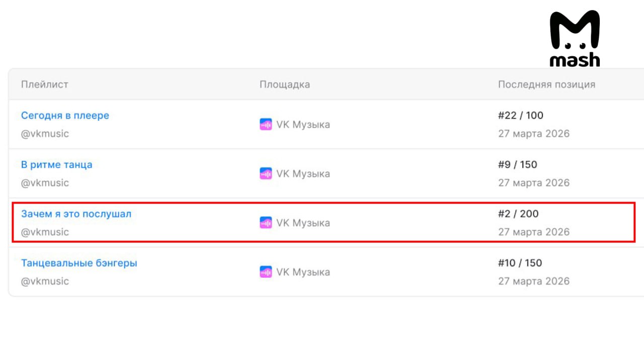This screenshot has width=644, height=362.
Task: Click the Последняя позиция column header
Action: click(546, 84)
